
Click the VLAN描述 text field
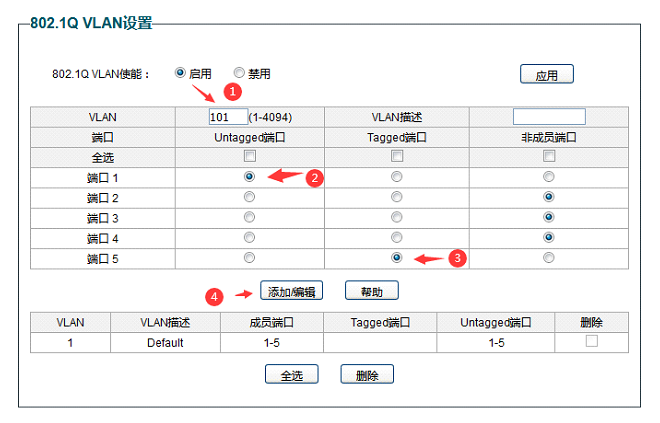click(x=548, y=117)
